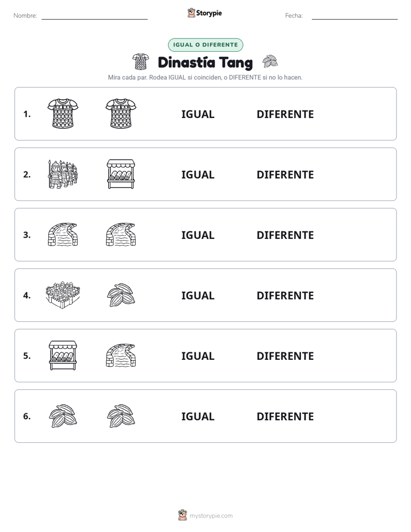Image resolution: width=411 pixels, height=532 pixels.
Task: Select IGUAL for row 6
Action: pyautogui.click(x=197, y=416)
